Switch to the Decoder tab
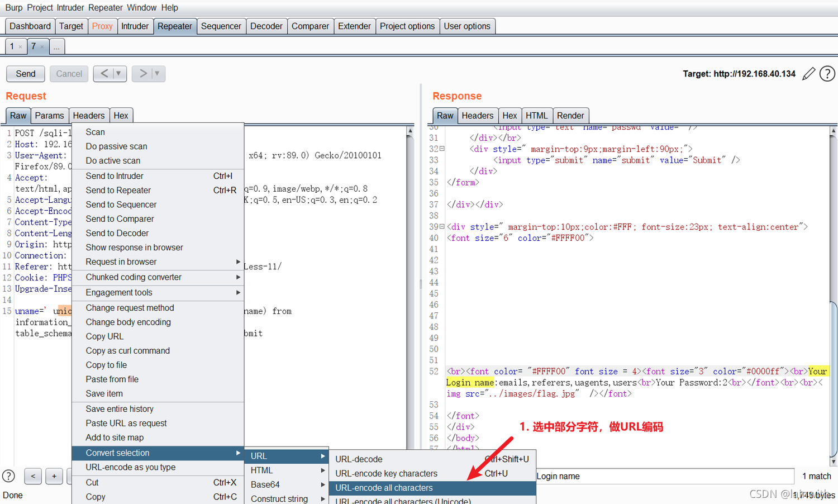Viewport: 838px width, 504px height. 266,26
